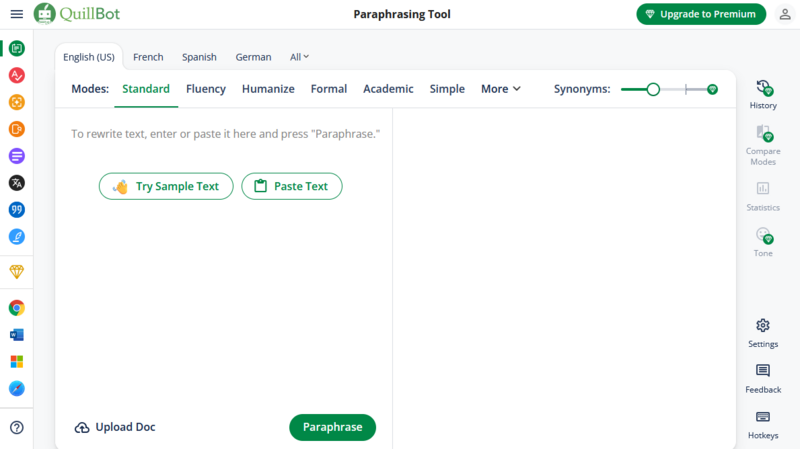Open the hamburger navigation menu
This screenshot has height=449, width=800.
coord(16,14)
